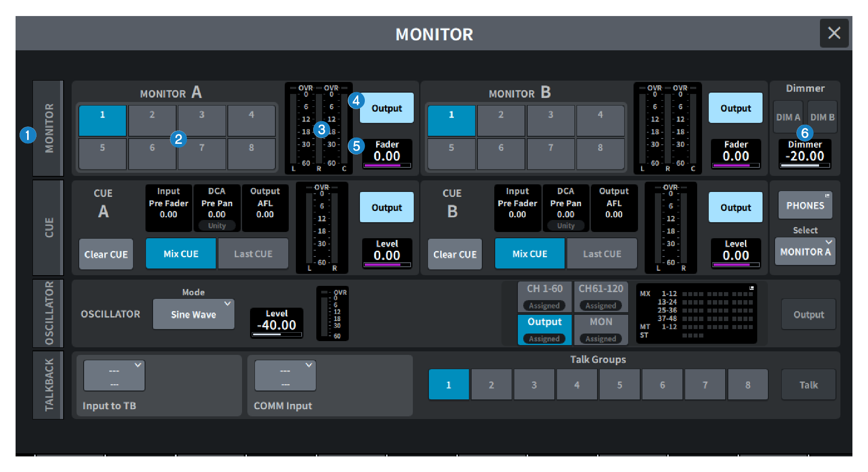Select Talk Group 5
This screenshot has height=472, width=868.
(x=619, y=384)
